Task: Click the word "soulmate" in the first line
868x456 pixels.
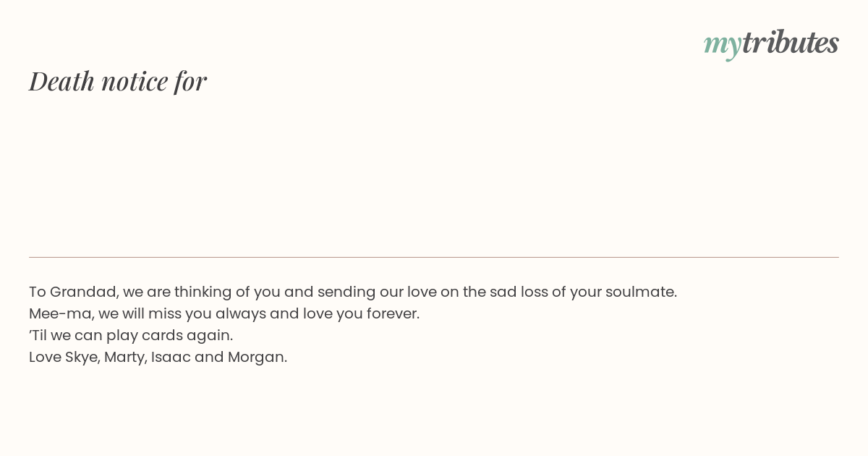Action: click(x=642, y=292)
